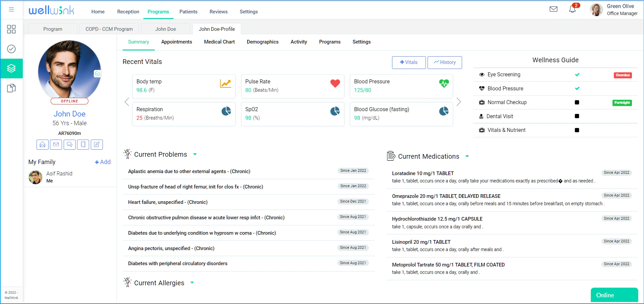Collapse the Current Problems section
Screen dimensions: 644x304
click(x=195, y=155)
